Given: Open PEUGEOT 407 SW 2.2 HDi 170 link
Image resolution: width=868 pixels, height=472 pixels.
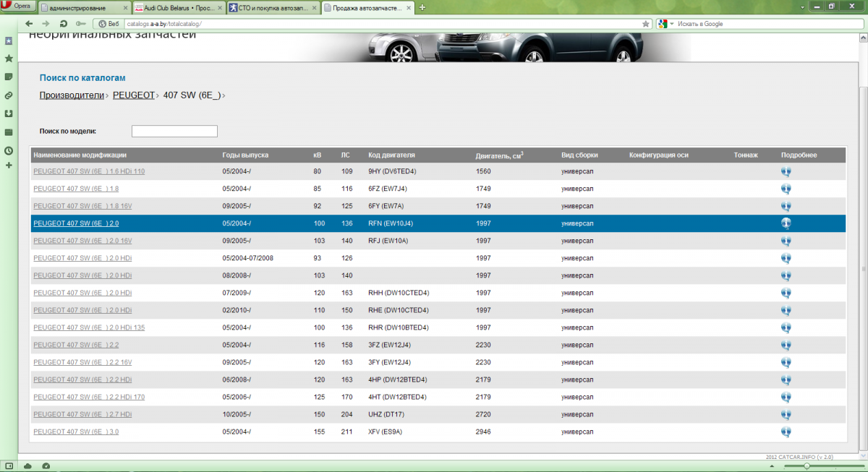Looking at the screenshot, I should (89, 397).
